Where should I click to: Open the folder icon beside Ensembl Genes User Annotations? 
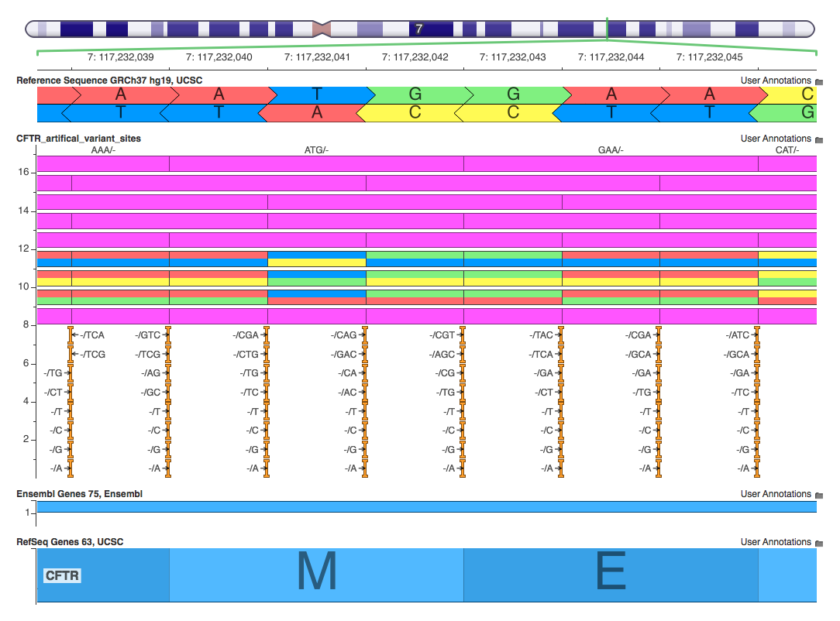pyautogui.click(x=819, y=494)
